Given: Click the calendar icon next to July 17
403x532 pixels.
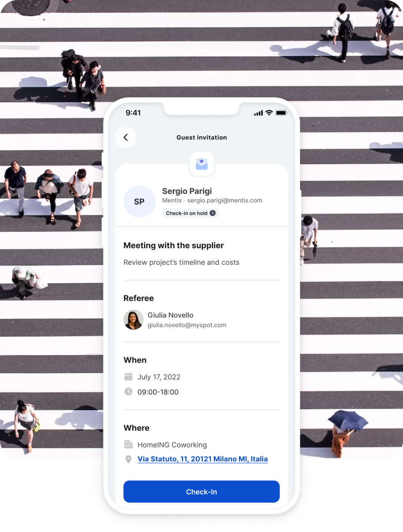Looking at the screenshot, I should pyautogui.click(x=128, y=377).
